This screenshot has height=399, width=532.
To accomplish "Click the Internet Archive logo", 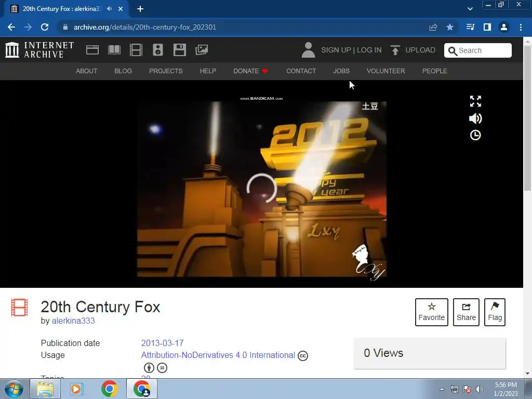I will (x=39, y=50).
